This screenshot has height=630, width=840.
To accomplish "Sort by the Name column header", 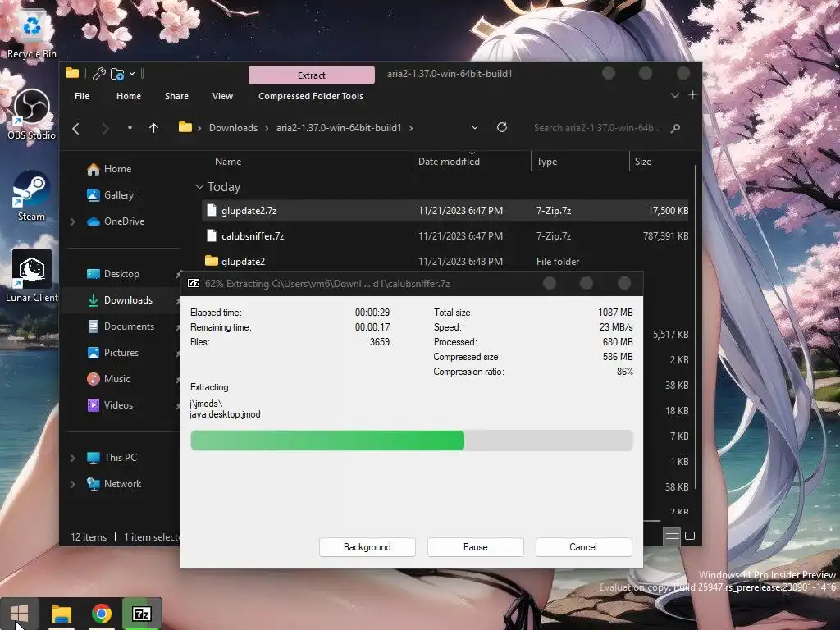I will (x=228, y=162).
